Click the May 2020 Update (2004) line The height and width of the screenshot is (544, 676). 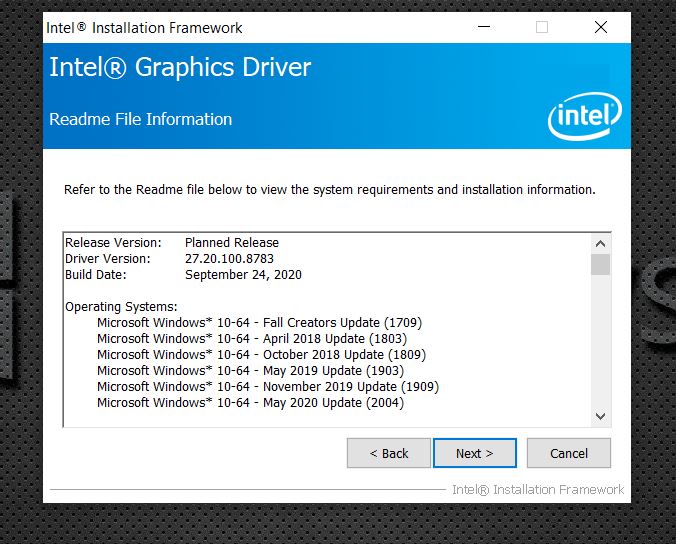[250, 403]
